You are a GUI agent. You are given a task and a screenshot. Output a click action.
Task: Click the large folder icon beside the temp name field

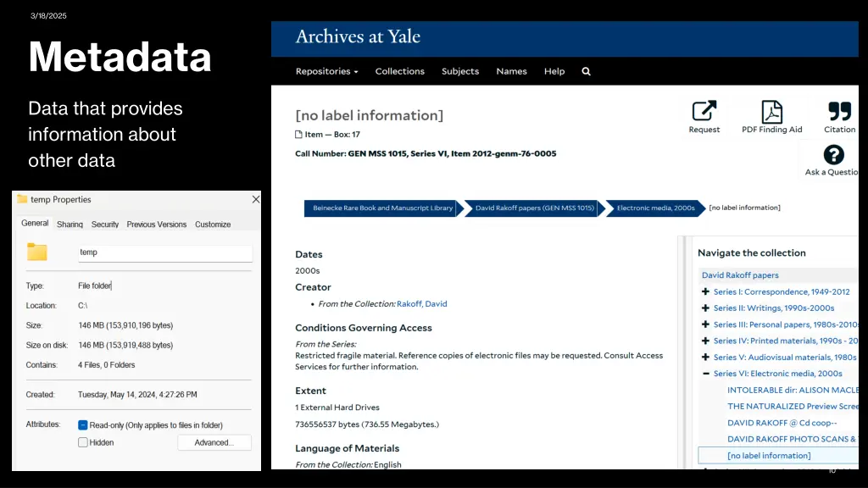click(x=37, y=252)
